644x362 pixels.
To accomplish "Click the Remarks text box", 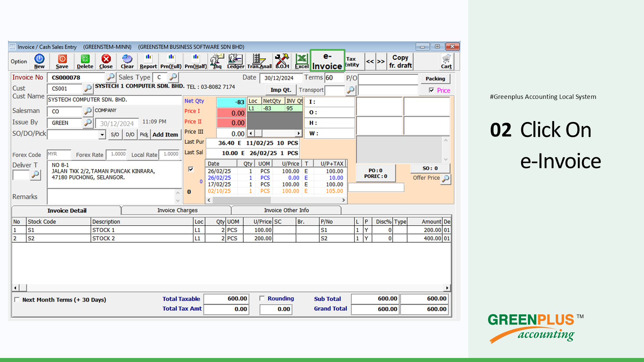I will click(x=111, y=196).
